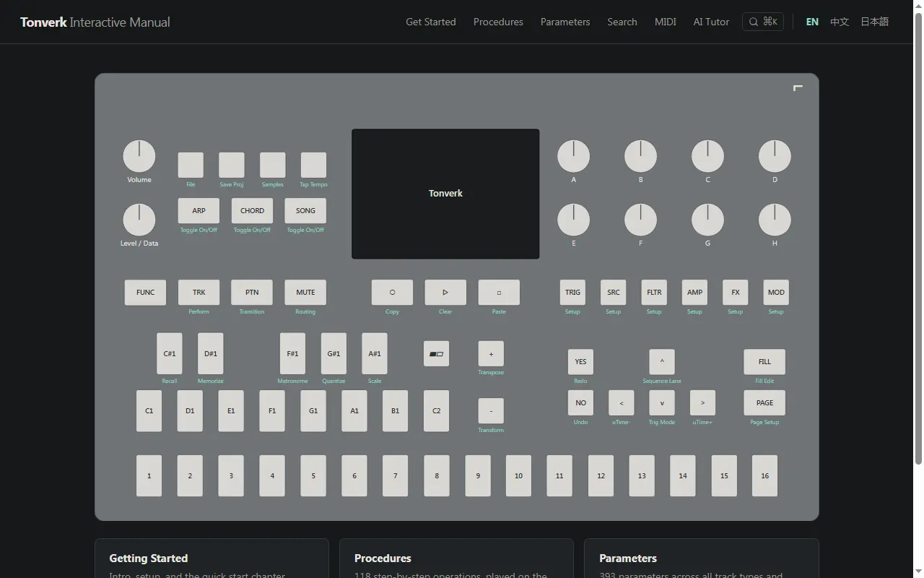Click data knob H
Image resolution: width=924 pixels, height=578 pixels.
775,220
